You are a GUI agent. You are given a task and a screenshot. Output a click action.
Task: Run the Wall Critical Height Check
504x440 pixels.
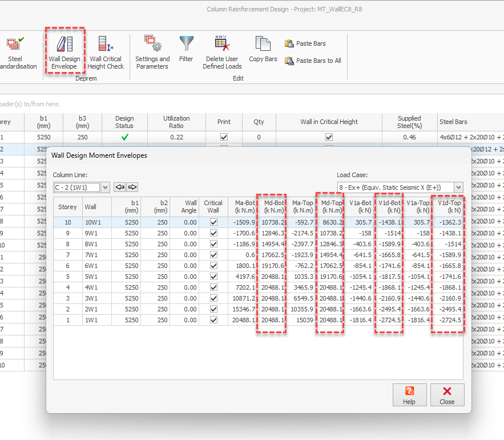click(106, 52)
